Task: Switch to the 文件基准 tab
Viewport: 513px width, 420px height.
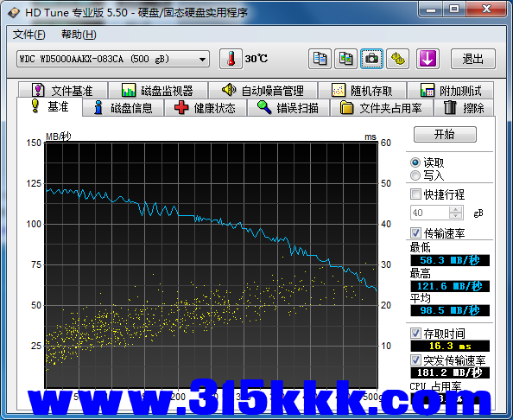Action: 63,91
